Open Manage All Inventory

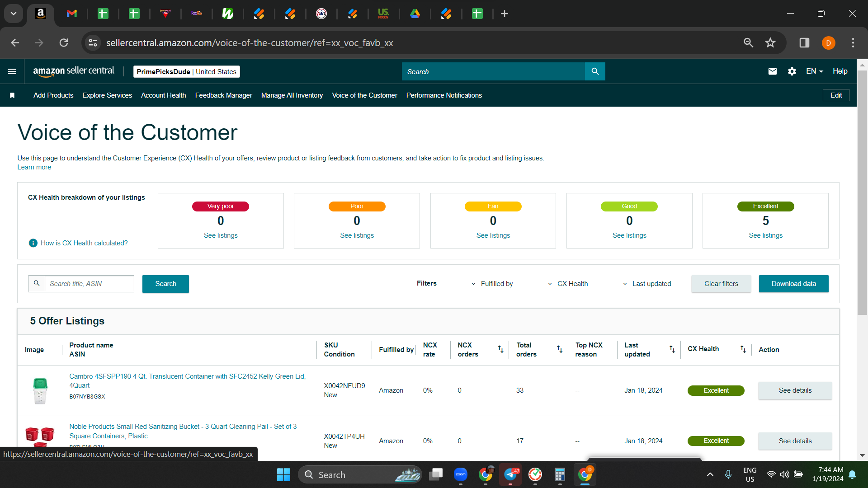click(292, 95)
